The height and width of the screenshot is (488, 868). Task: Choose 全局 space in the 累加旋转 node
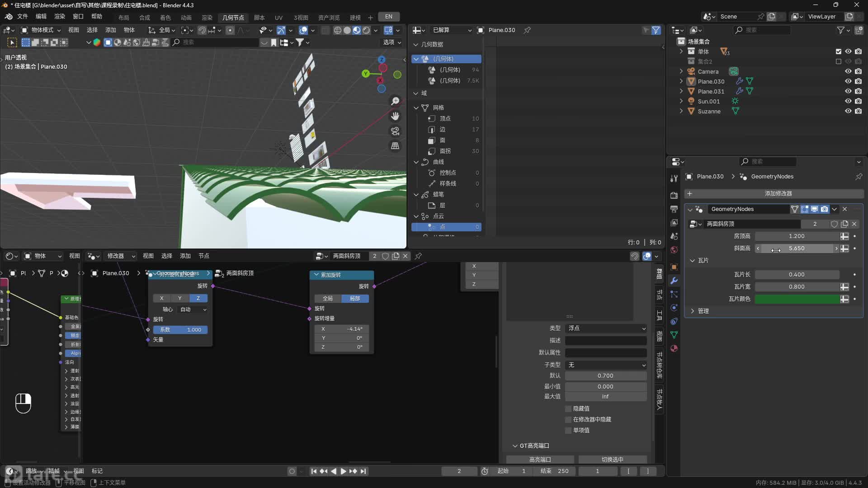click(x=328, y=299)
